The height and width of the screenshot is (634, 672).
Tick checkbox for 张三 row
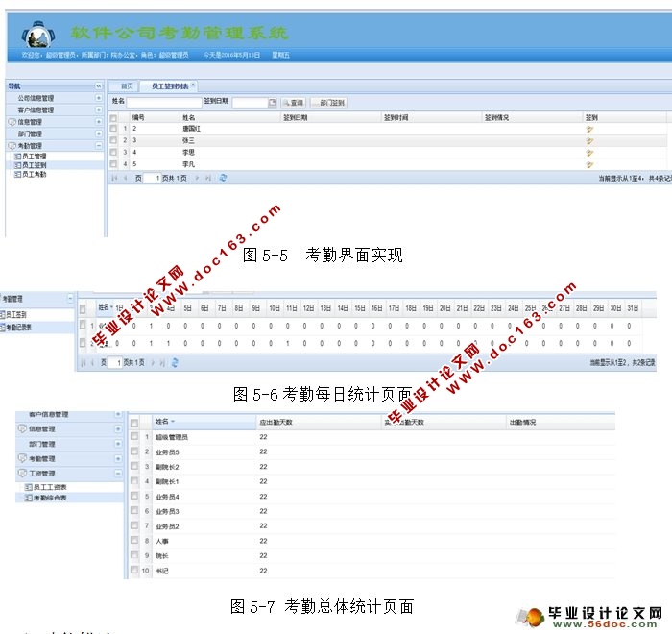coord(113,140)
